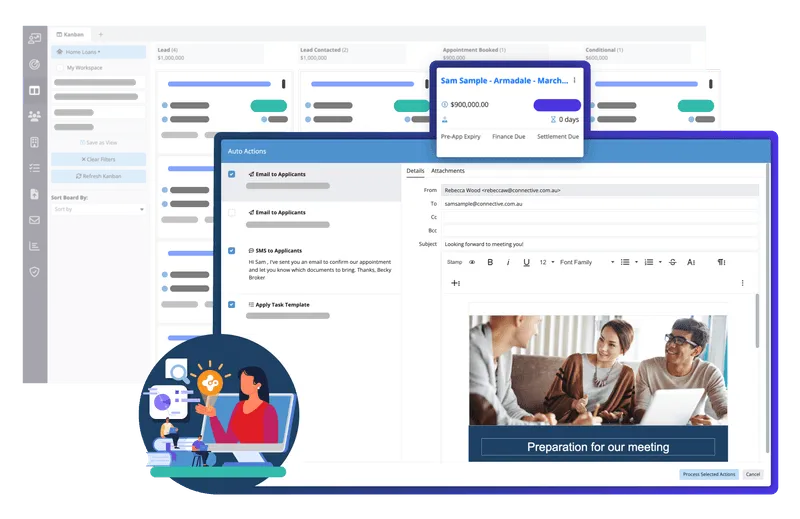Click the Settlement Due label on Sam Sample card
800x519 pixels.
coord(558,137)
